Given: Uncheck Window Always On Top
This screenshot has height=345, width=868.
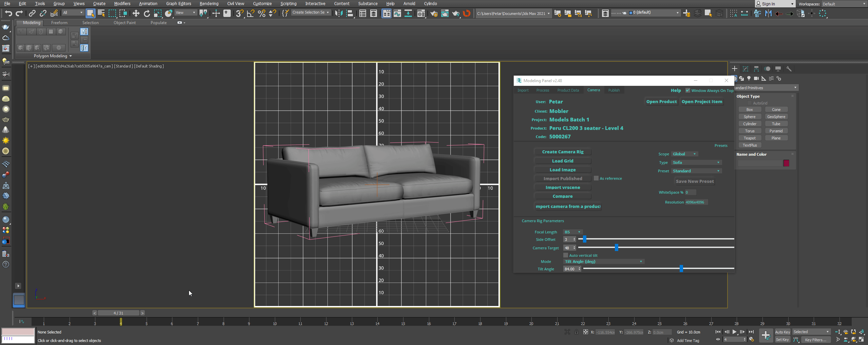Looking at the screenshot, I should point(687,91).
